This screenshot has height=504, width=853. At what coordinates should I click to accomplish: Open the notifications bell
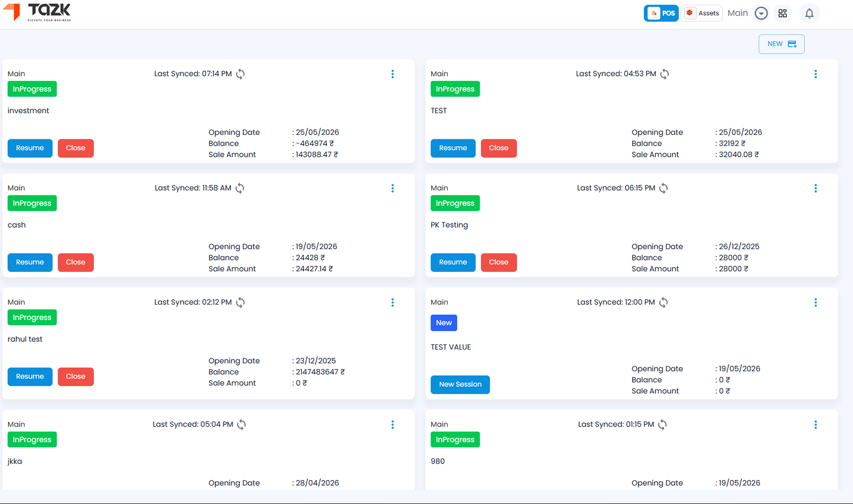click(809, 14)
